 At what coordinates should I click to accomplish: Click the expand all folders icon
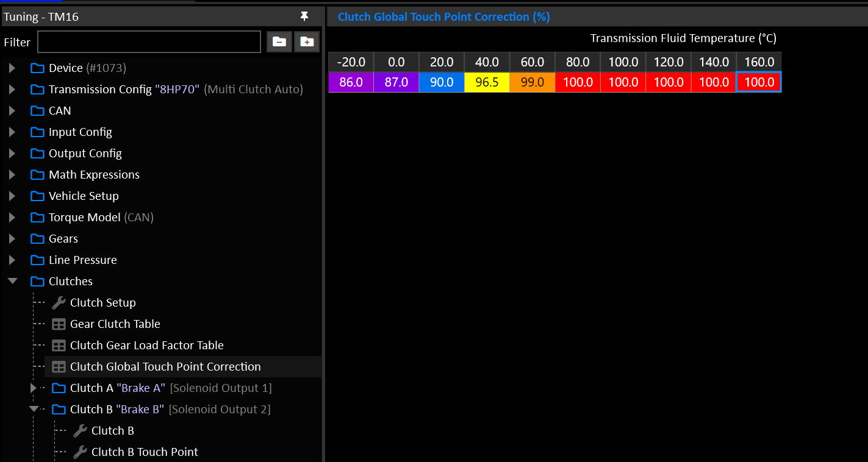pos(307,41)
